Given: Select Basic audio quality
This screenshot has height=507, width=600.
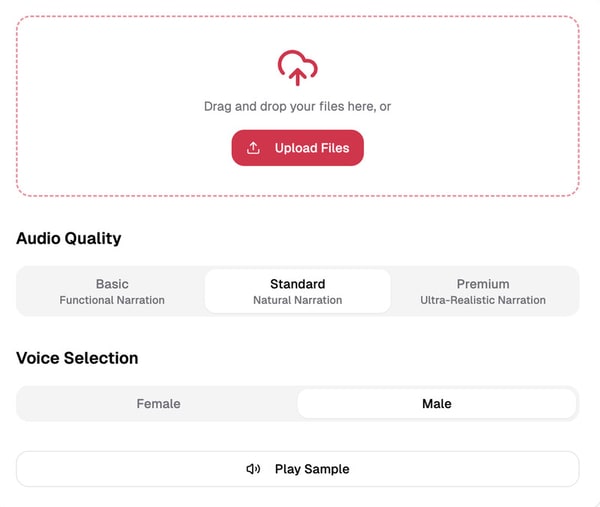Looking at the screenshot, I should 112,291.
